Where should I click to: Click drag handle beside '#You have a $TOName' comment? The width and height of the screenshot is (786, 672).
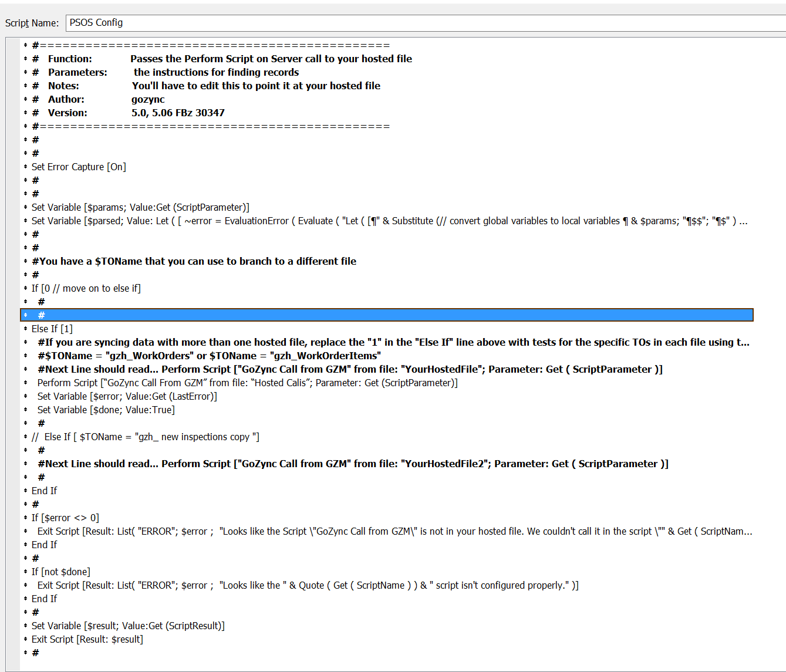(x=25, y=261)
